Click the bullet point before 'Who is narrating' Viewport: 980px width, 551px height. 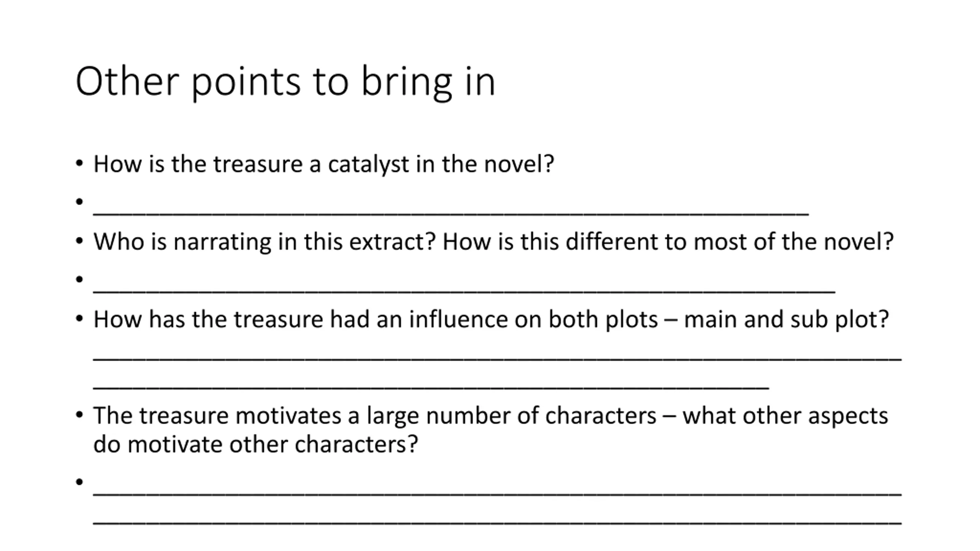[x=79, y=241]
